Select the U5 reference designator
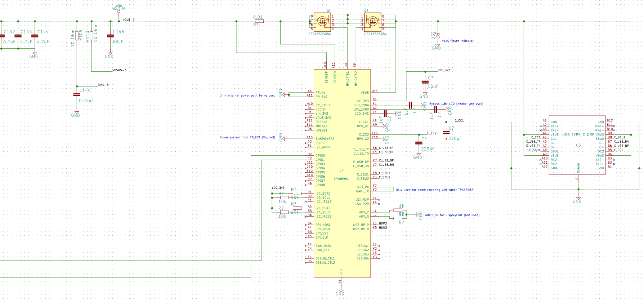Screen dimensions: 644x302 578,145
